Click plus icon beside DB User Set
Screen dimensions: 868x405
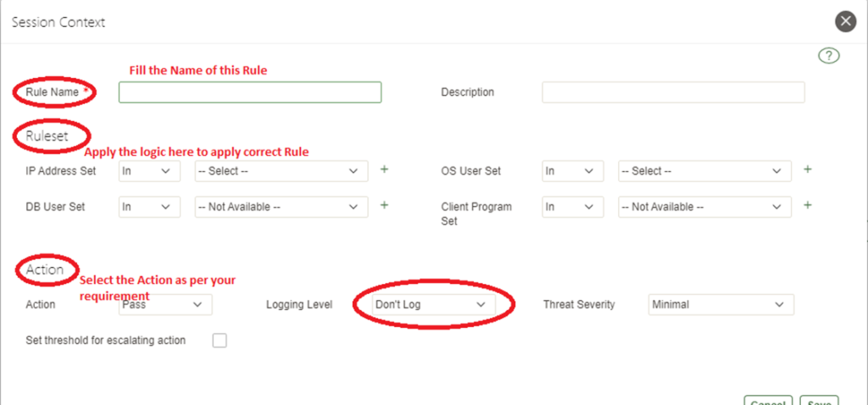(x=384, y=205)
